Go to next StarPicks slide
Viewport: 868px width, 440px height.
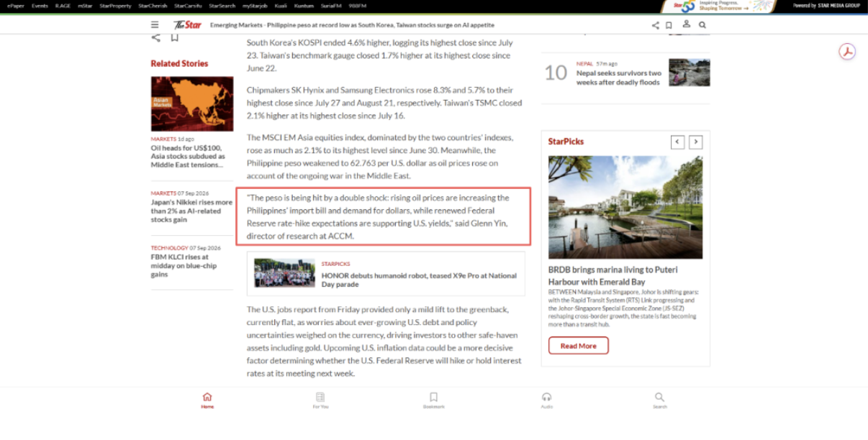(695, 142)
